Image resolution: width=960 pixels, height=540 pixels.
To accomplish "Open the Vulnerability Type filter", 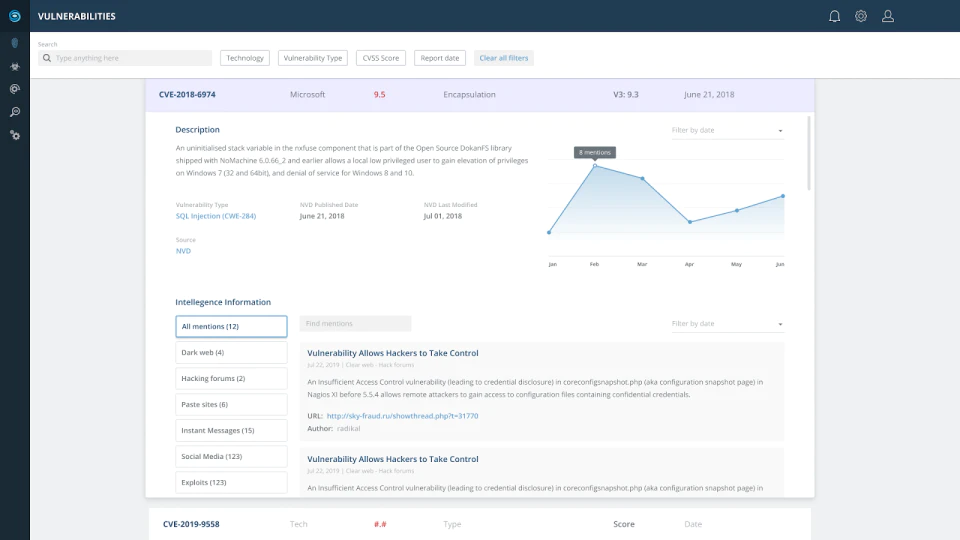I will tap(313, 58).
